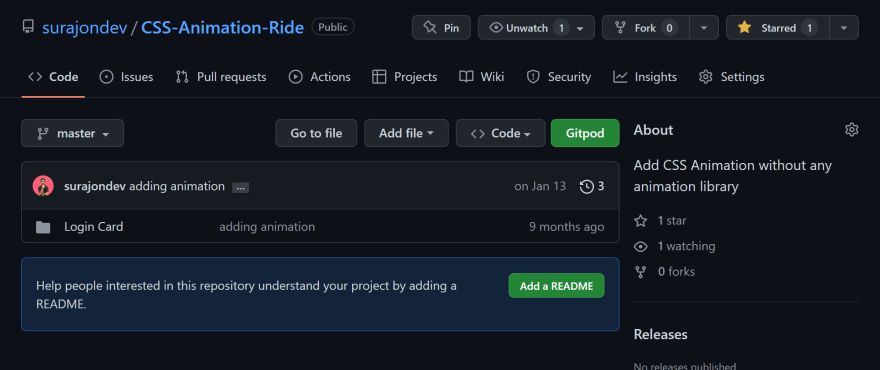Open the Pull requests tab
The width and height of the screenshot is (880, 370).
(x=221, y=77)
